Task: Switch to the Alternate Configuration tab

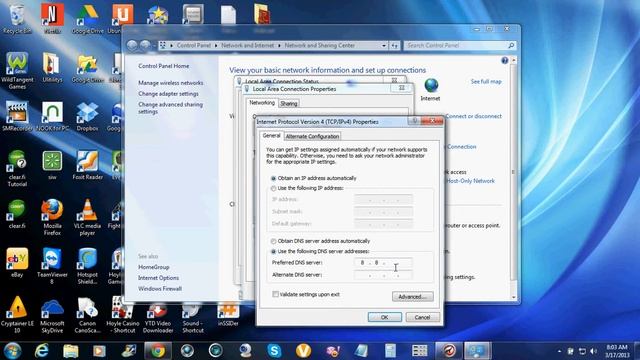Action: click(312, 136)
